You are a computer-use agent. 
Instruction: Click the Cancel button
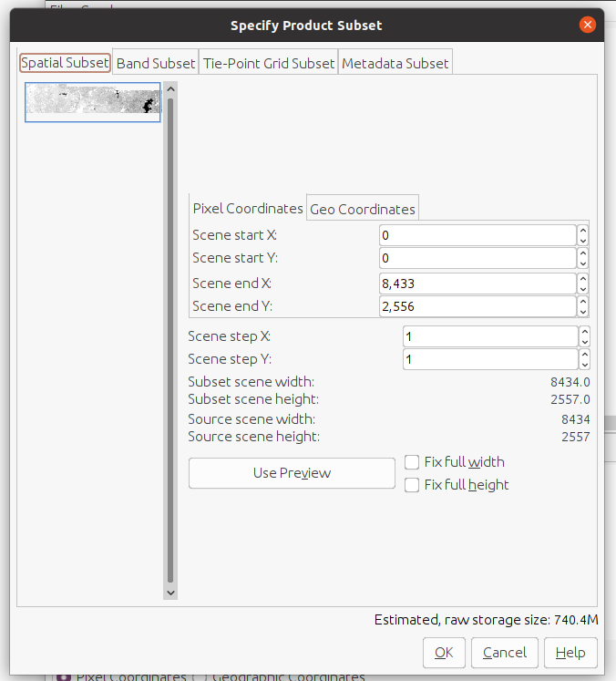click(x=505, y=653)
